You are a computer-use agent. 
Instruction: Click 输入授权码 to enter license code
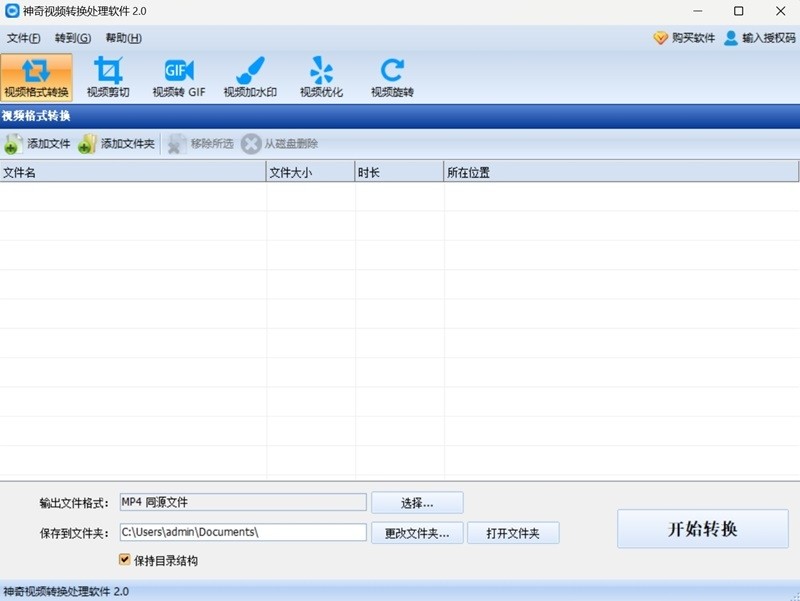[x=762, y=38]
